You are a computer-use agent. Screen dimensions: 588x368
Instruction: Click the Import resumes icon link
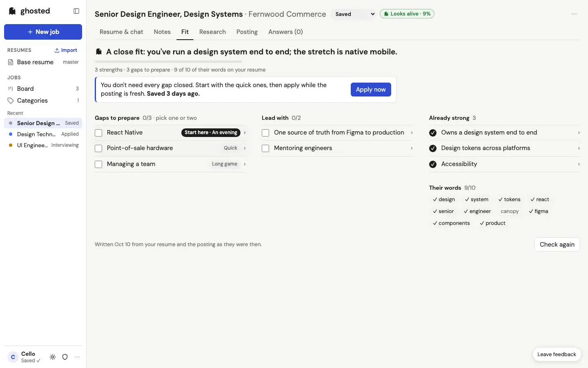coord(66,50)
